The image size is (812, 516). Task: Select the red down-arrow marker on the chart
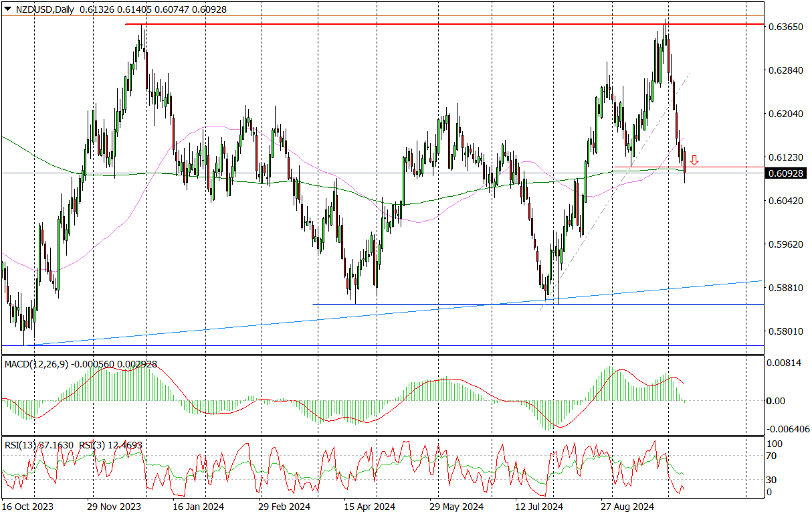pyautogui.click(x=695, y=160)
